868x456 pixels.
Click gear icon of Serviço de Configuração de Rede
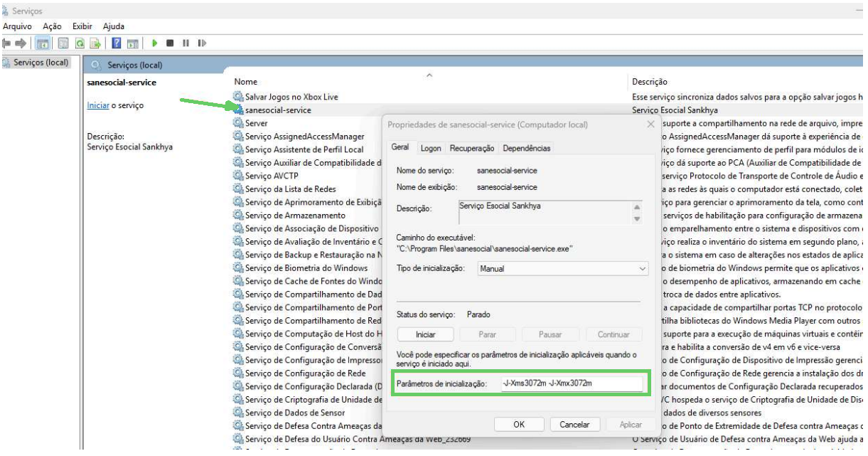(238, 373)
